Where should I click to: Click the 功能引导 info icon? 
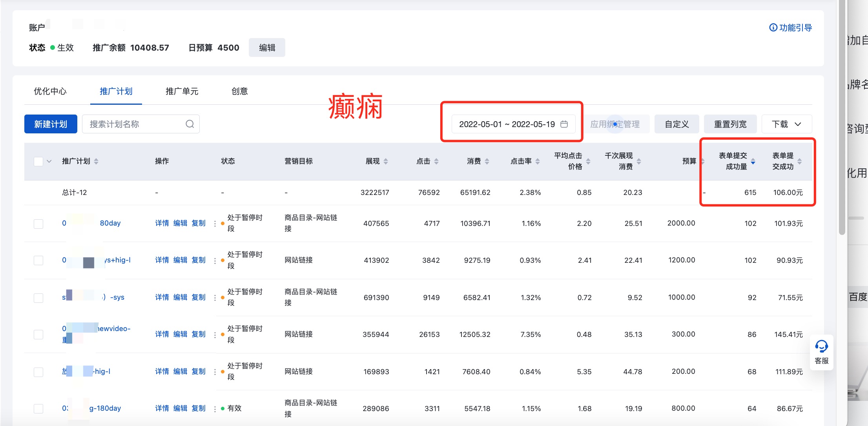pos(773,27)
